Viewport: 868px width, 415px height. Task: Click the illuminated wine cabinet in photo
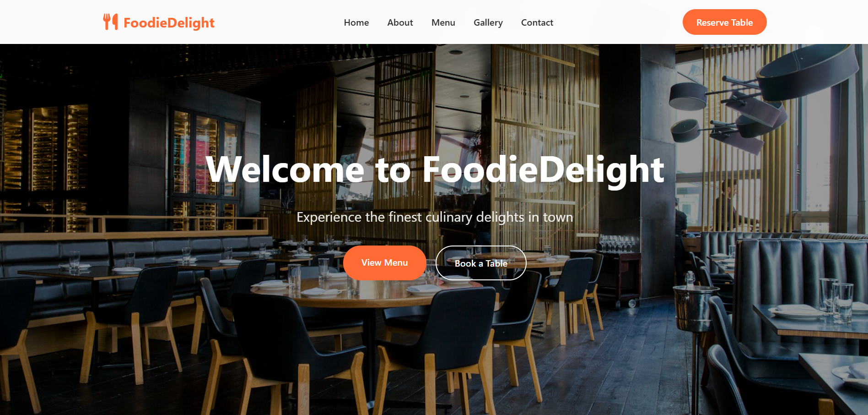[46, 151]
